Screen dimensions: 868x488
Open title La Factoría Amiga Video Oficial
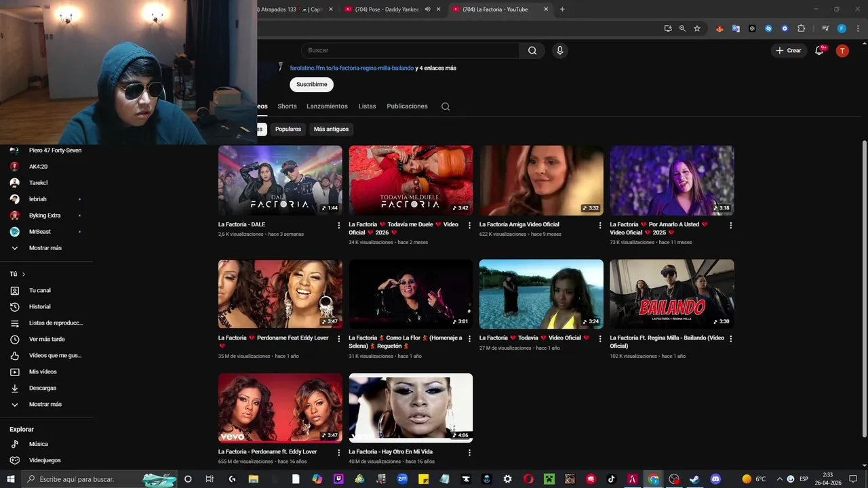[x=519, y=224]
